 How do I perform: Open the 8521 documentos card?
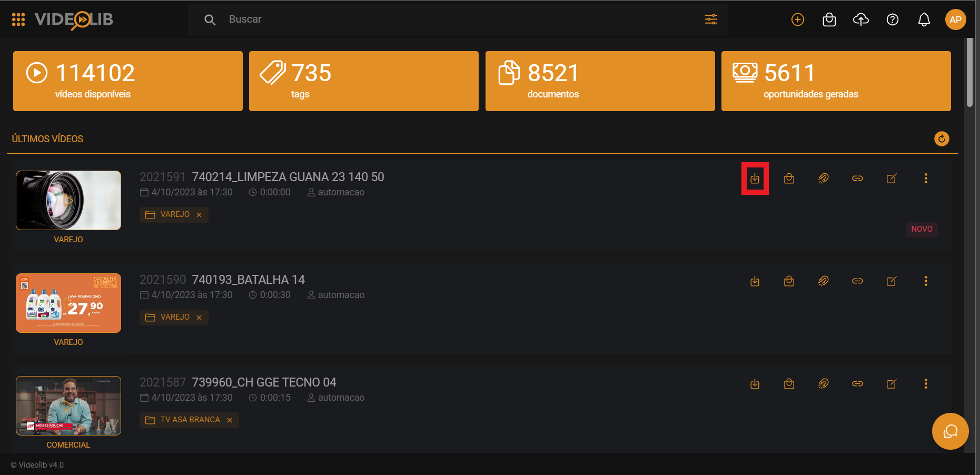600,81
